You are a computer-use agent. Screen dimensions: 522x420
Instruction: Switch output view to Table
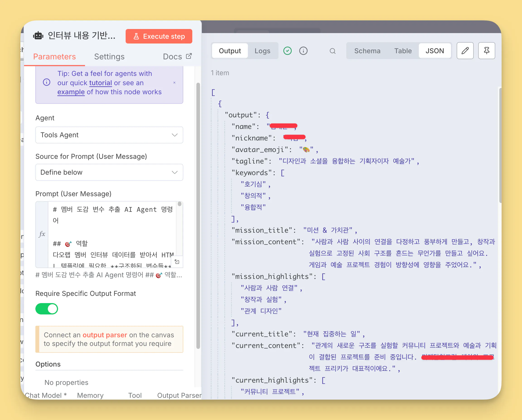coord(403,51)
